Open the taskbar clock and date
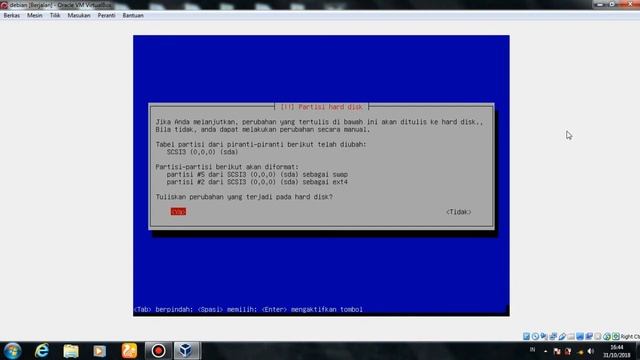This screenshot has width=640, height=360. [x=617, y=351]
